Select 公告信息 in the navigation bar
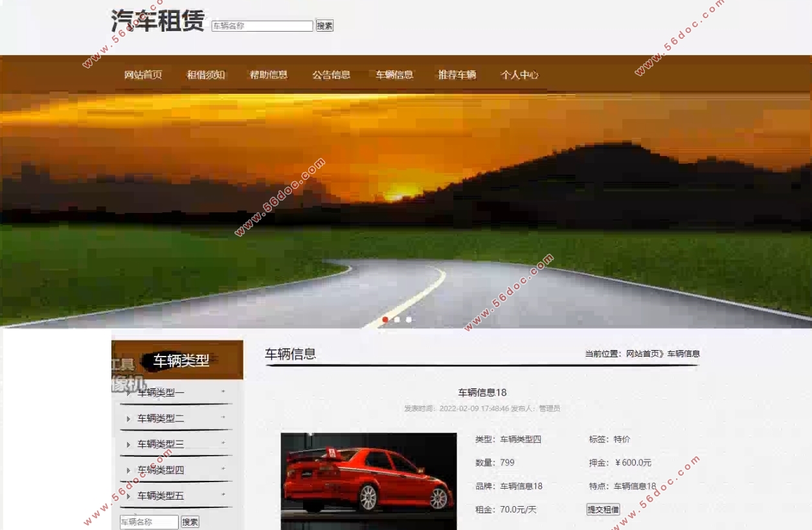 (332, 75)
